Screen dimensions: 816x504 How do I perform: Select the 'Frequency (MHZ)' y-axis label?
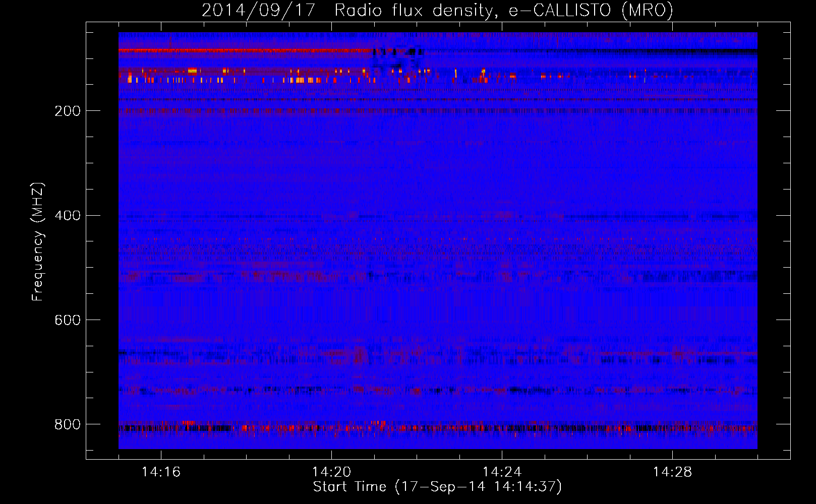coord(38,242)
